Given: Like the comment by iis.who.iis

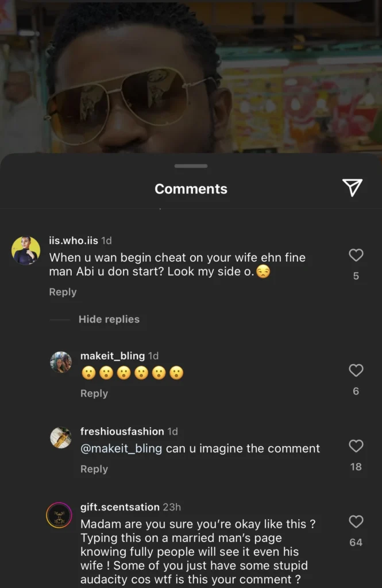Looking at the screenshot, I should [356, 256].
